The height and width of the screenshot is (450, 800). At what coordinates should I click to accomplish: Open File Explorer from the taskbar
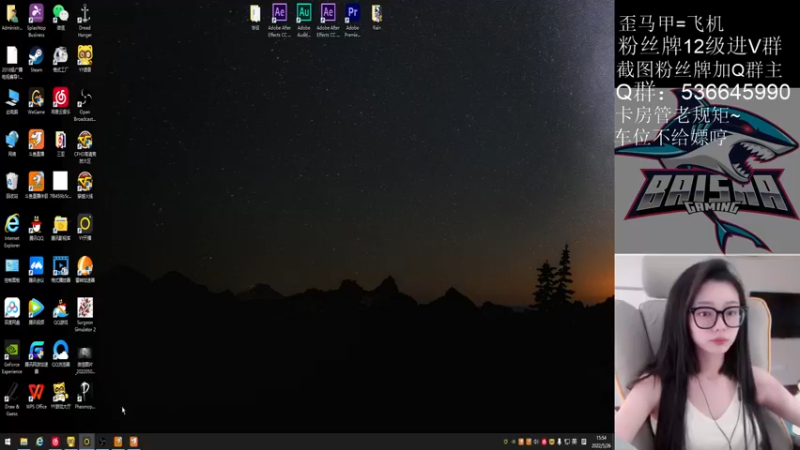pos(23,442)
